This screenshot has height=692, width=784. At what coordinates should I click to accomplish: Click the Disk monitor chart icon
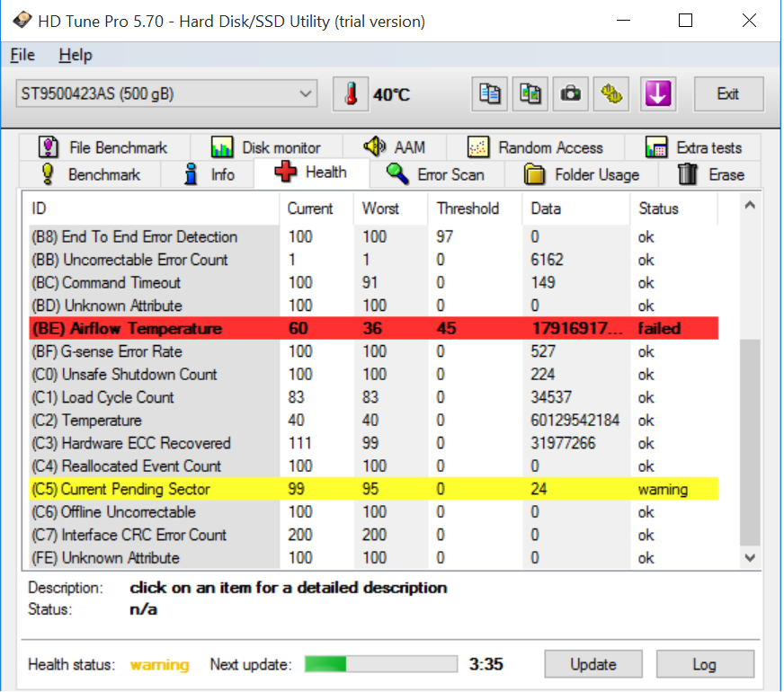[x=221, y=147]
